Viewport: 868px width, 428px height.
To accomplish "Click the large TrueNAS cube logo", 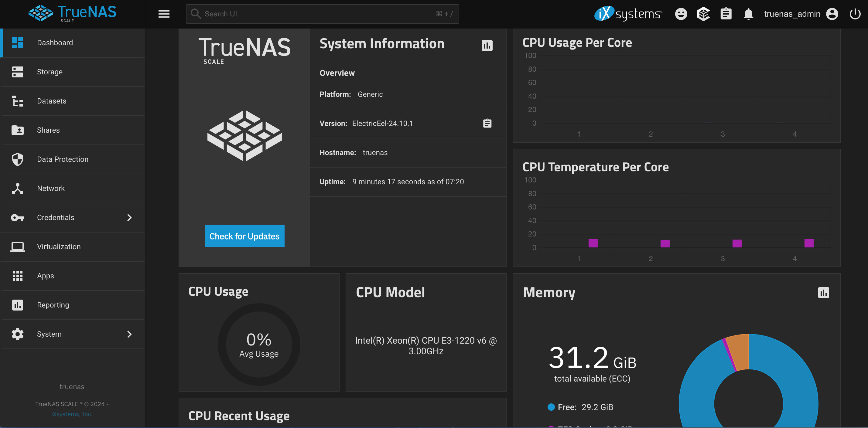I will (x=244, y=135).
